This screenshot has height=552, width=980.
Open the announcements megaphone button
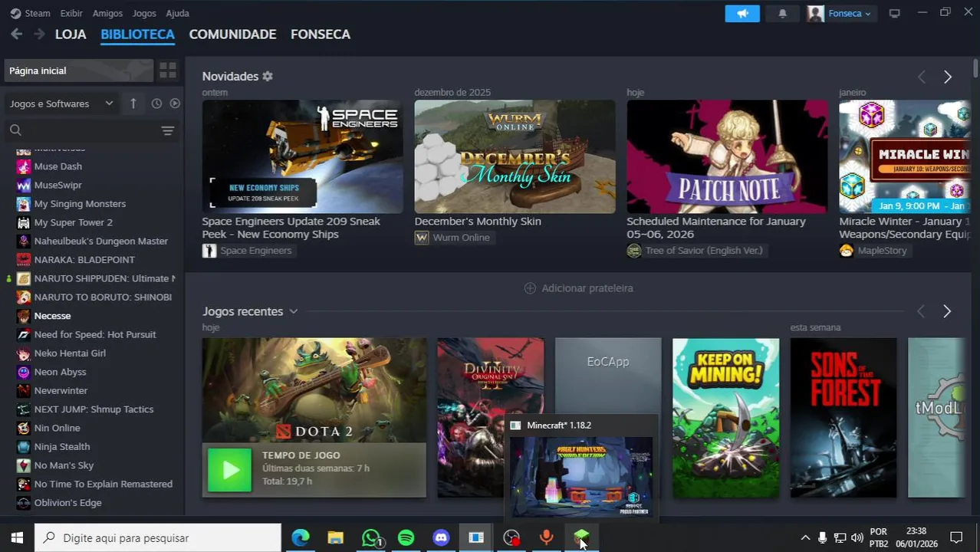[742, 14]
